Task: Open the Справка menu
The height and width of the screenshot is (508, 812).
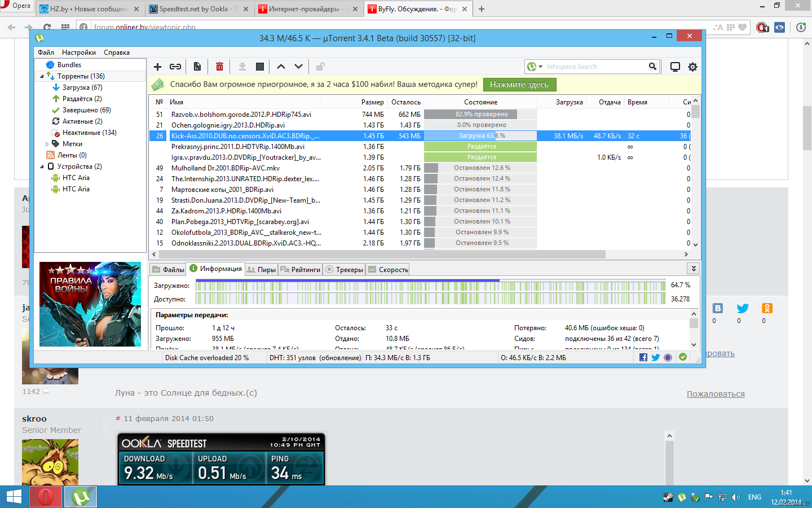Action: coord(117,52)
